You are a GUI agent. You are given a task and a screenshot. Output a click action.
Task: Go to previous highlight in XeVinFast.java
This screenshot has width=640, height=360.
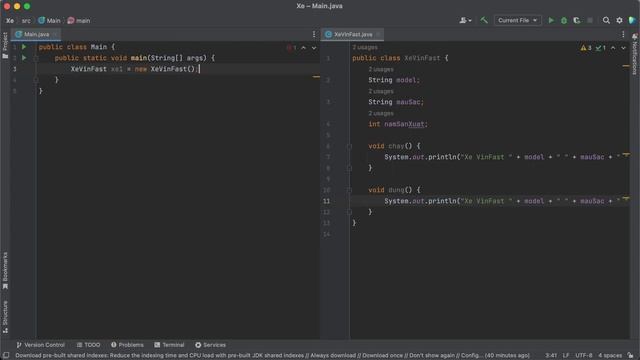[613, 48]
